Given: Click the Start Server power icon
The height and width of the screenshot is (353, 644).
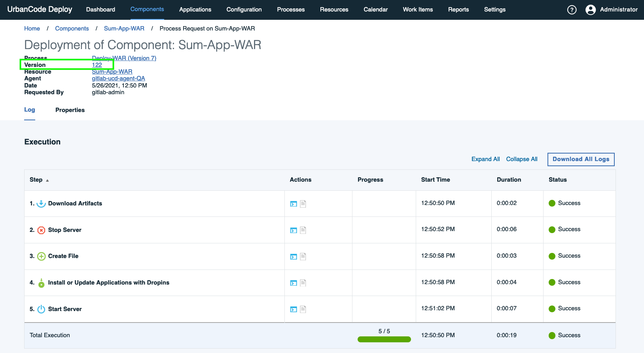Looking at the screenshot, I should coord(41,309).
